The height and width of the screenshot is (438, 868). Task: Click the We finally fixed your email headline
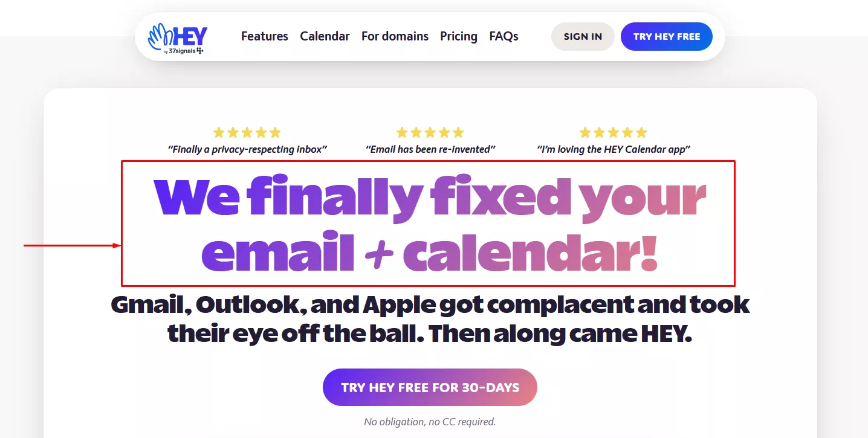(x=429, y=224)
